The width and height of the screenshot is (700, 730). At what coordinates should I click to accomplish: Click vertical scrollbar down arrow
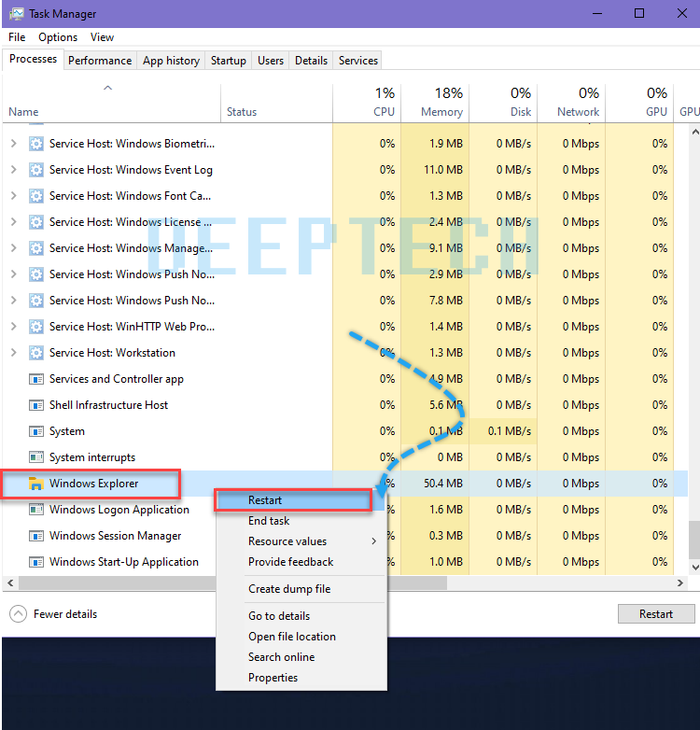(694, 568)
